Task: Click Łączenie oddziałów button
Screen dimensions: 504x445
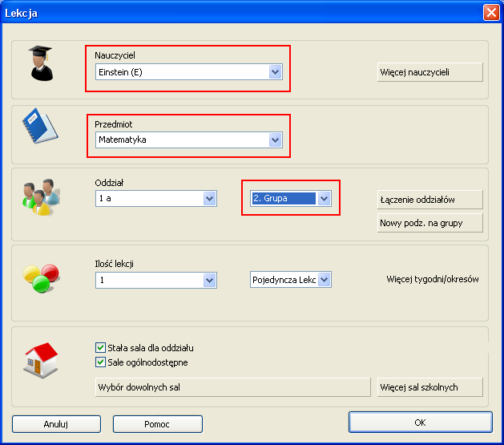Action: coord(429,200)
